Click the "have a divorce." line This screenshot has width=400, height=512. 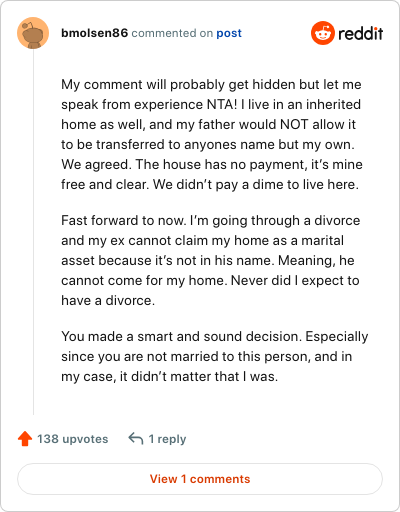[108, 300]
